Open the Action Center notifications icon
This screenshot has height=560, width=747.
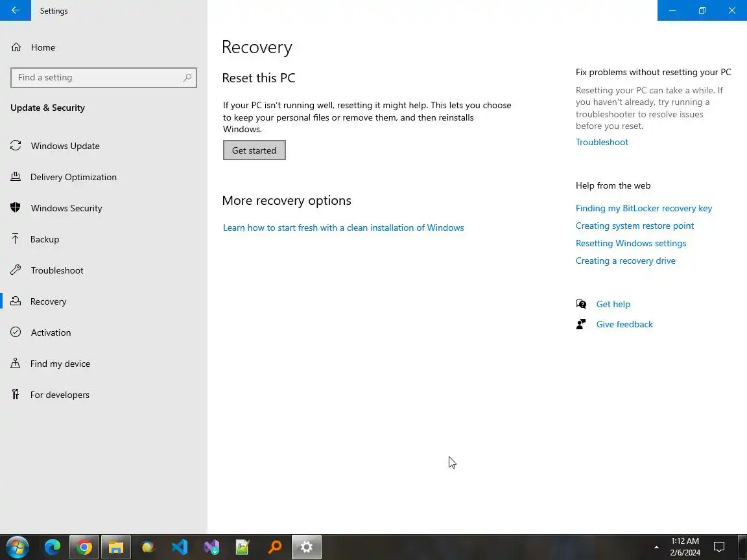[719, 547]
